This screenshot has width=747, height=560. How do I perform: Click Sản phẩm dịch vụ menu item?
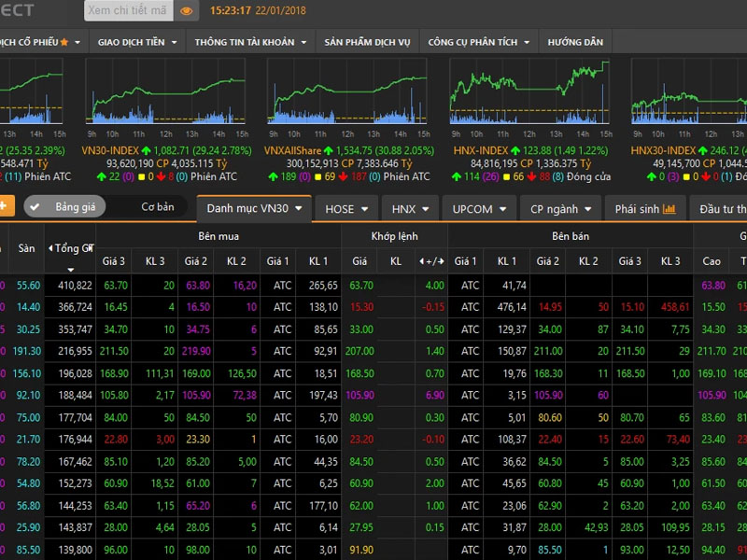(367, 42)
